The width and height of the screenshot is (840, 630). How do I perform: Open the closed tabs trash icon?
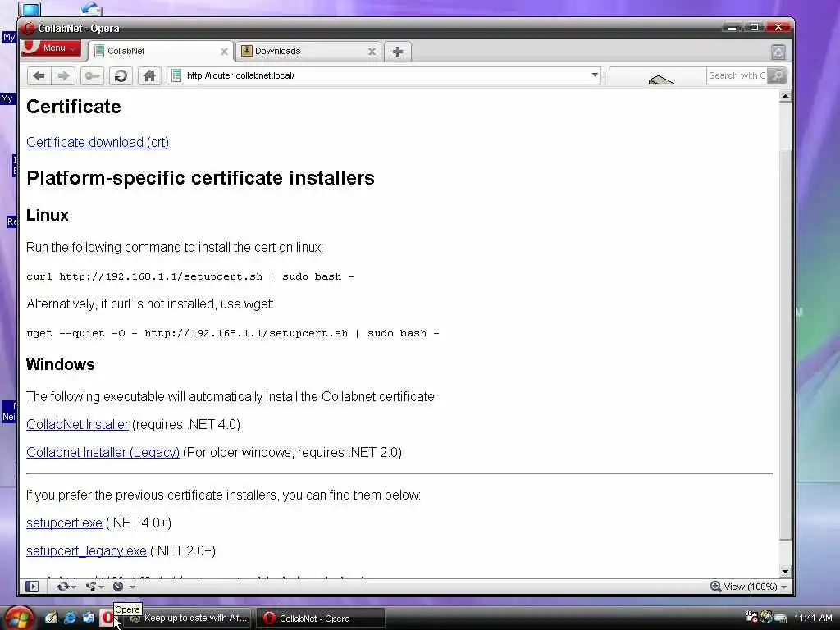[x=778, y=52]
